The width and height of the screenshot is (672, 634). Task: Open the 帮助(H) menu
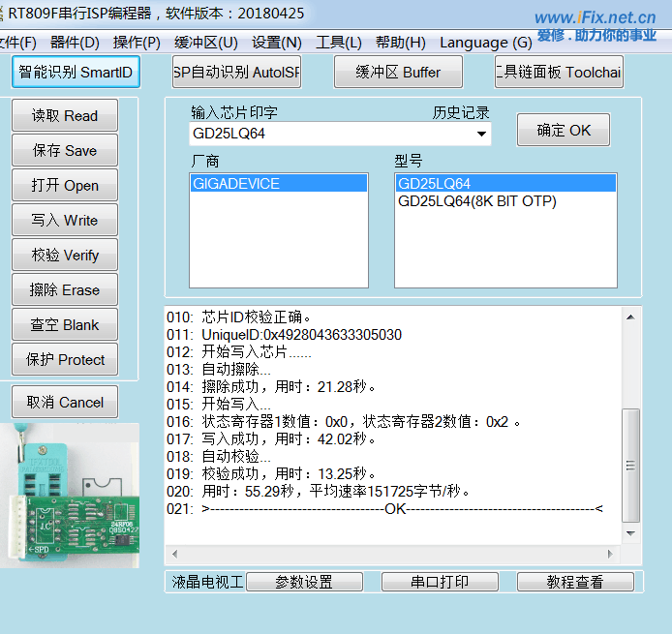[x=401, y=43]
